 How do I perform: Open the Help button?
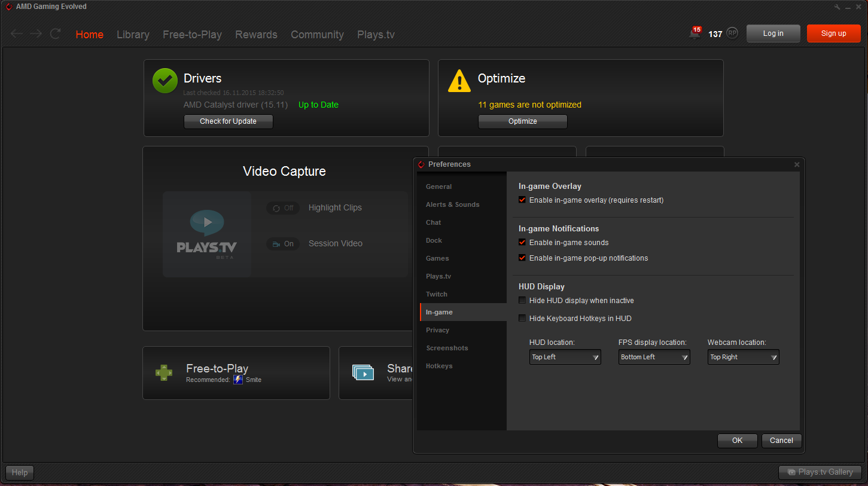20,472
